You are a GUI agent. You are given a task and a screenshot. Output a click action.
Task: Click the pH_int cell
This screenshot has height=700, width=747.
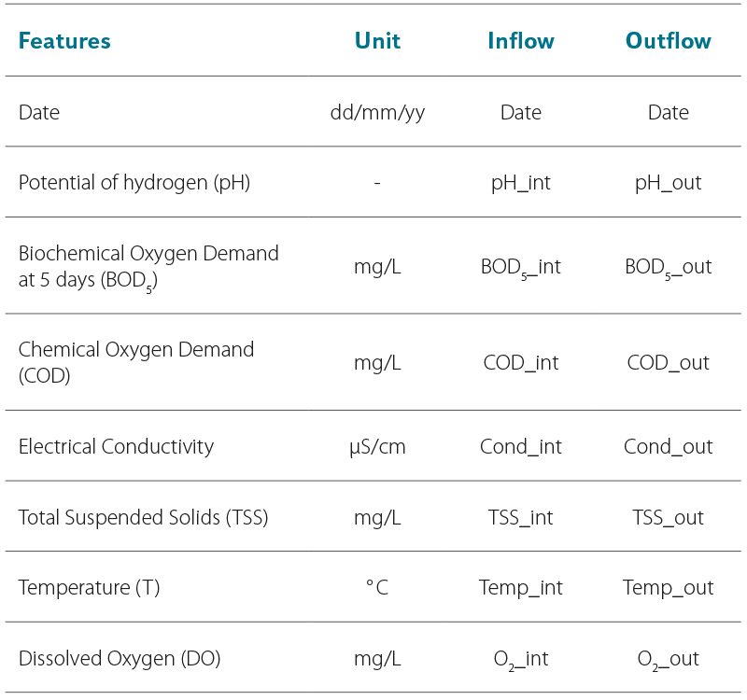(521, 183)
